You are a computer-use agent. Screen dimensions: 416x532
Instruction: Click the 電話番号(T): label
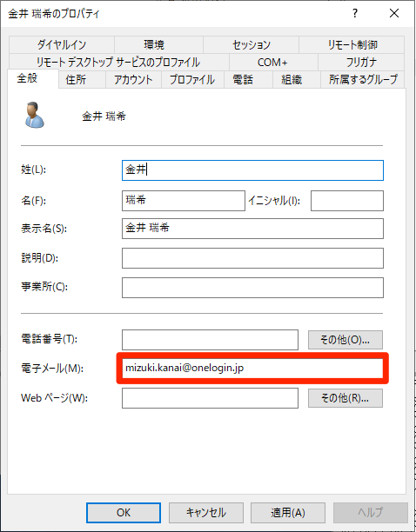coord(50,339)
